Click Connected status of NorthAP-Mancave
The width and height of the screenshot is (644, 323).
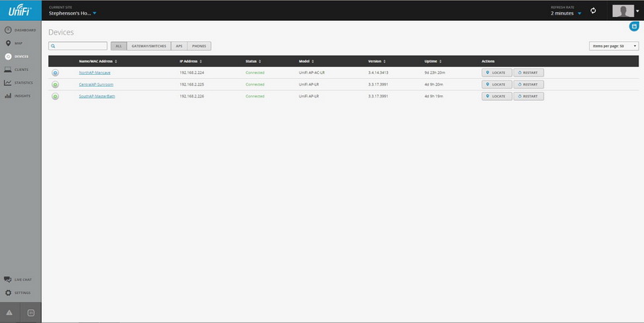[x=255, y=72]
